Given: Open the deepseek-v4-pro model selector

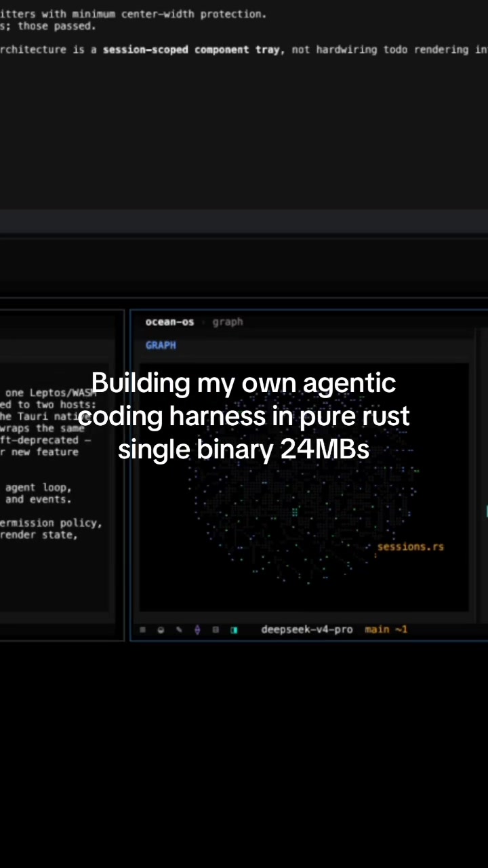Looking at the screenshot, I should click(307, 629).
